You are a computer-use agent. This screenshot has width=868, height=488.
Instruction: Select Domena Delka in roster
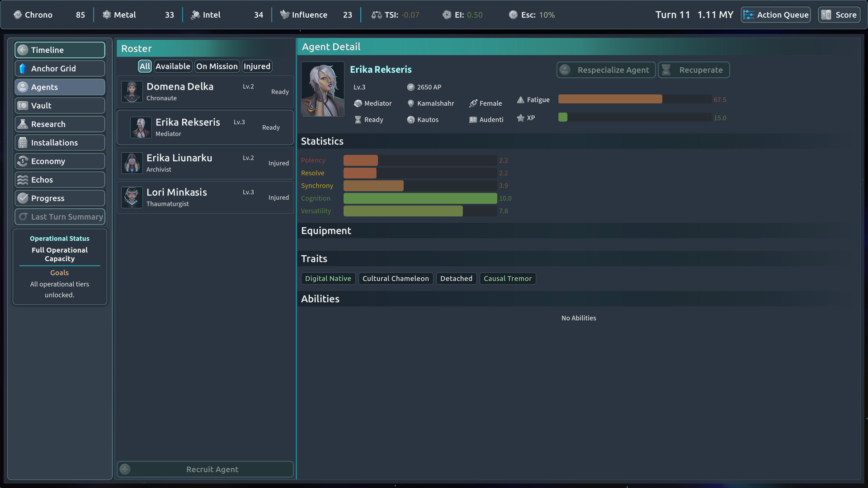pos(205,92)
